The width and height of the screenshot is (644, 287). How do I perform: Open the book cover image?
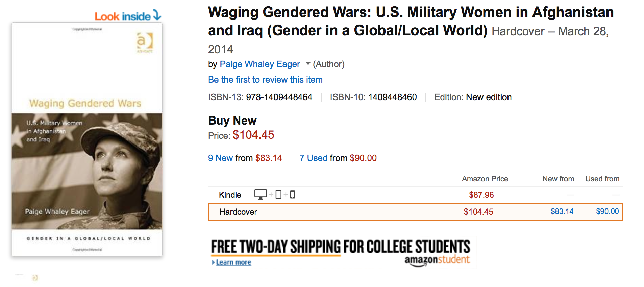click(87, 139)
